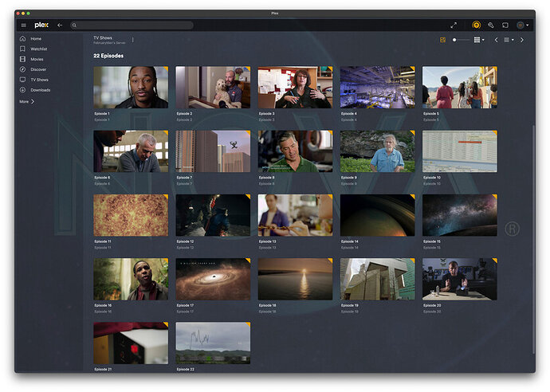Screen dimensions: 550x392
Task: Open the Episode 9 thumbnail
Action: click(377, 151)
